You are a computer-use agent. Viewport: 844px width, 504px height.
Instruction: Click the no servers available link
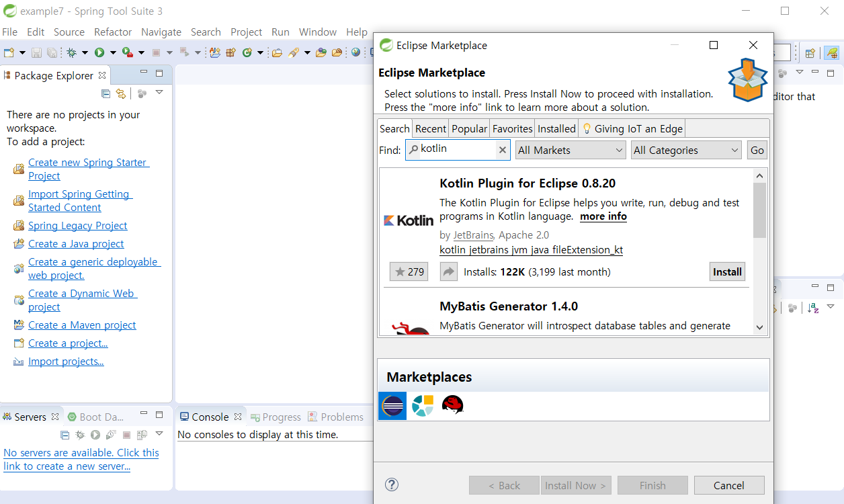[x=81, y=459]
